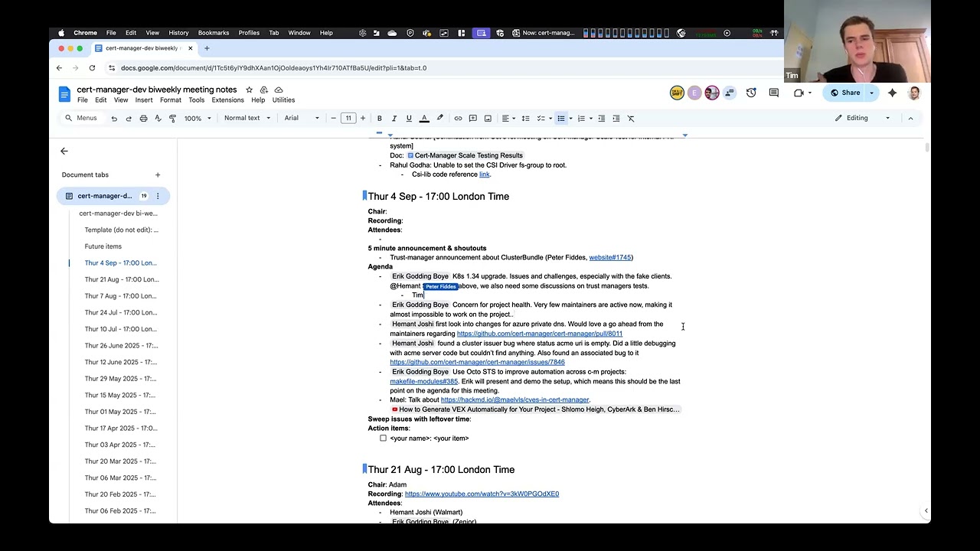Open the makefile-modules#385 link
The image size is (980, 551).
pyautogui.click(x=423, y=381)
